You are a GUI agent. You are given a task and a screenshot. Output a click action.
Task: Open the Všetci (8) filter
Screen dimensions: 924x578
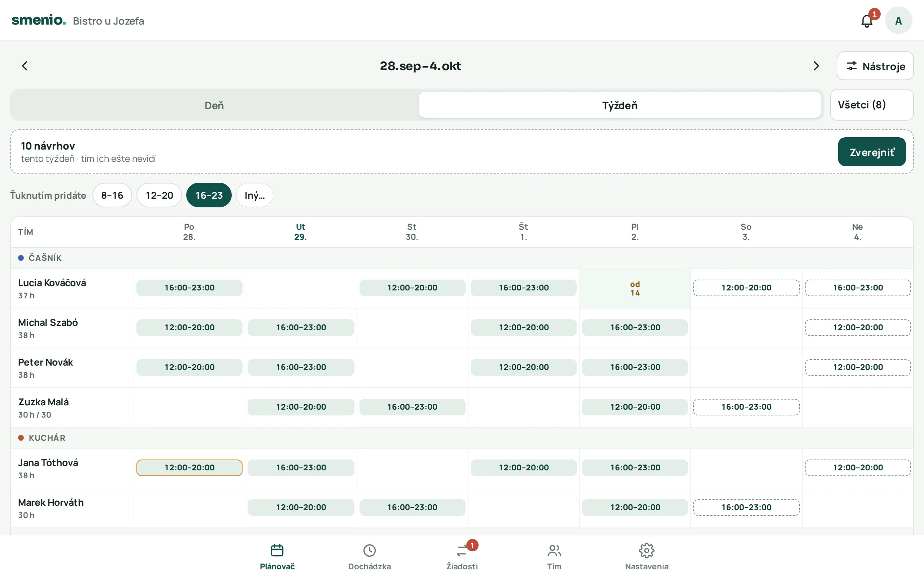tap(872, 105)
